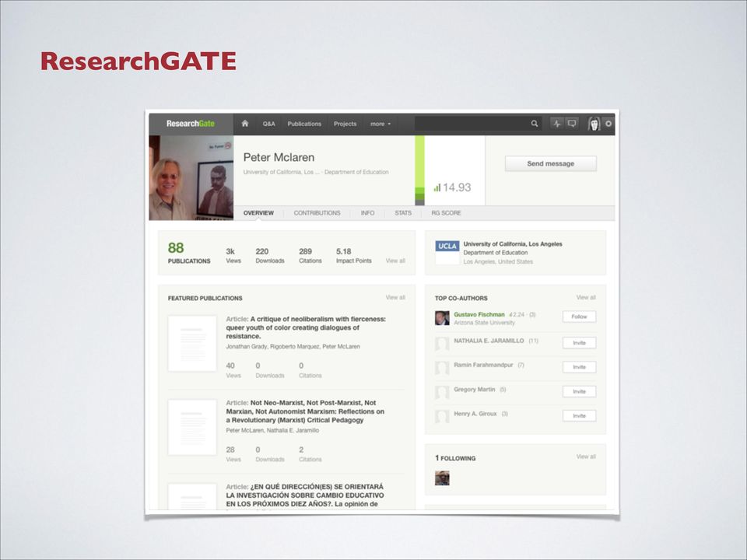Invite Ramin Farahmandpur
The image size is (747, 560).
coord(579,367)
